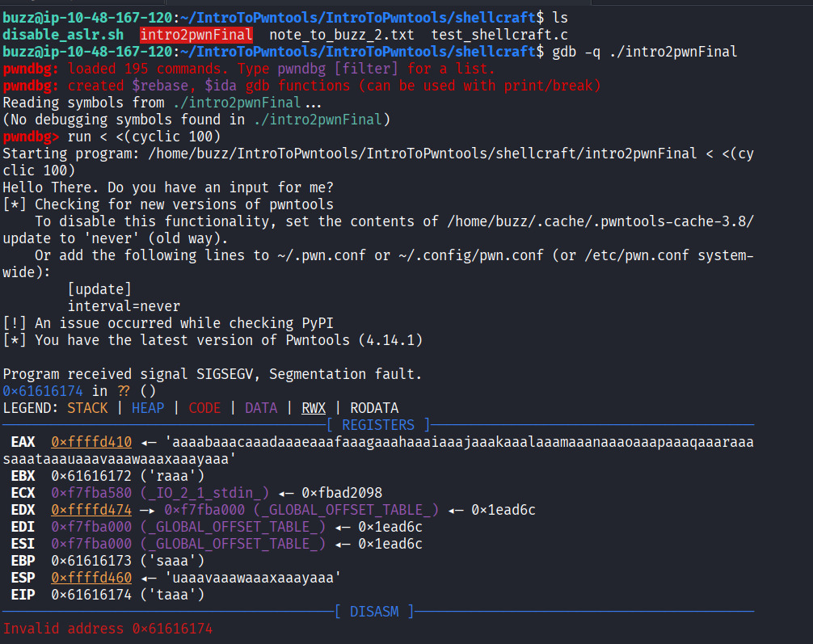The width and height of the screenshot is (813, 644).
Task: Click the underlined ESP address 0xffffd460
Action: click(x=91, y=578)
